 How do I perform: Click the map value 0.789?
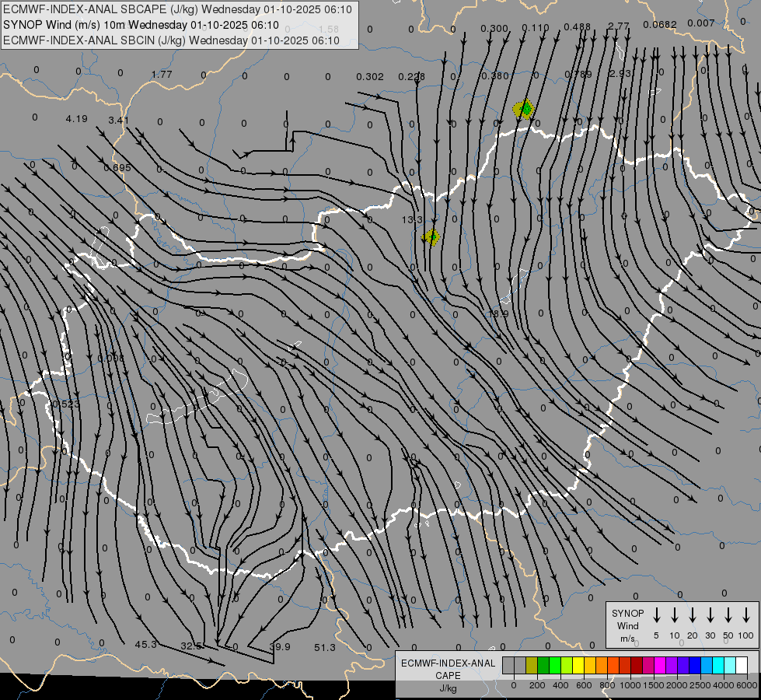click(x=578, y=75)
